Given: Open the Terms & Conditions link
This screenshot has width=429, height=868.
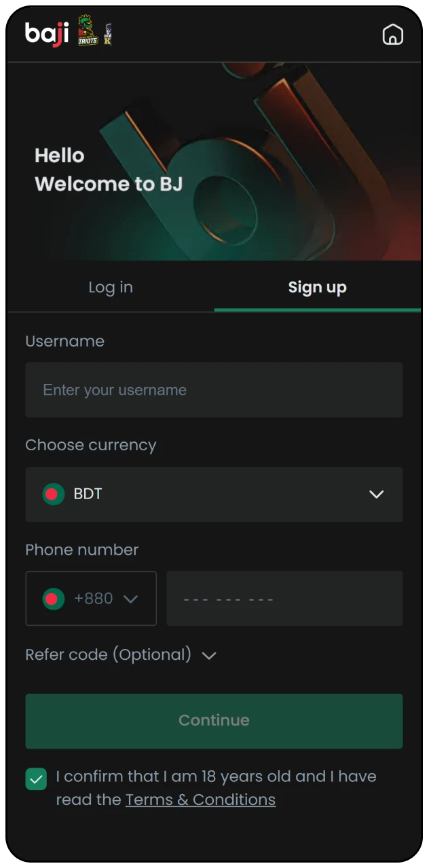Looking at the screenshot, I should [200, 800].
